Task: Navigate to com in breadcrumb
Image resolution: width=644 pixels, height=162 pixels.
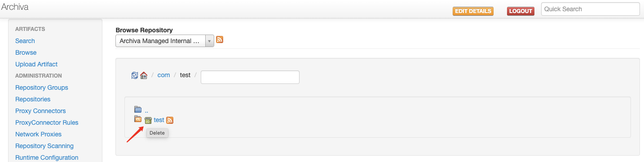Action: pos(163,75)
